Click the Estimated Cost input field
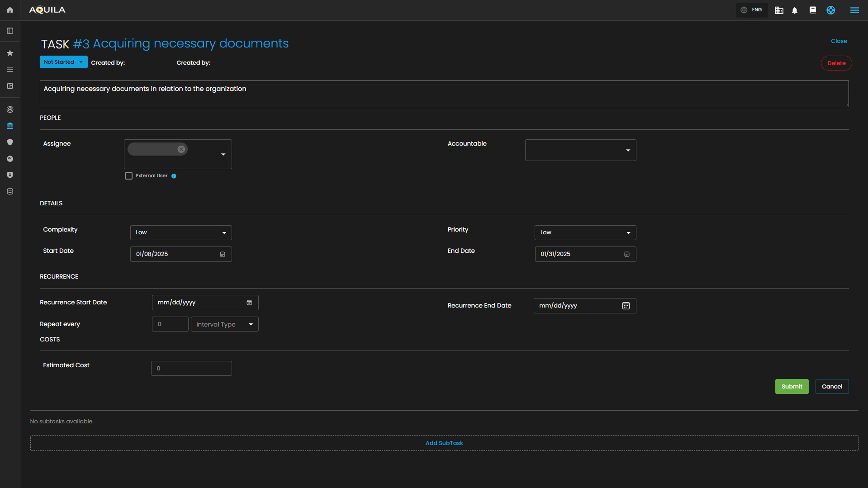 pyautogui.click(x=191, y=369)
